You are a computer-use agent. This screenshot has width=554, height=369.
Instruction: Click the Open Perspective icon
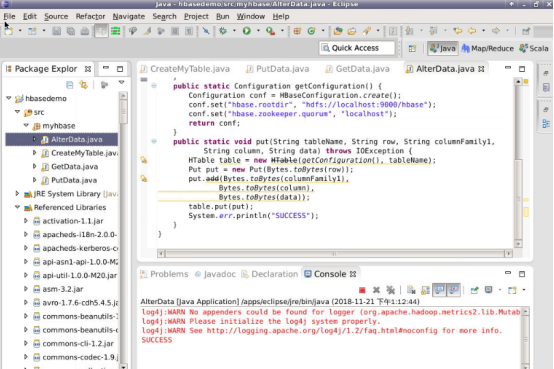tap(412, 48)
